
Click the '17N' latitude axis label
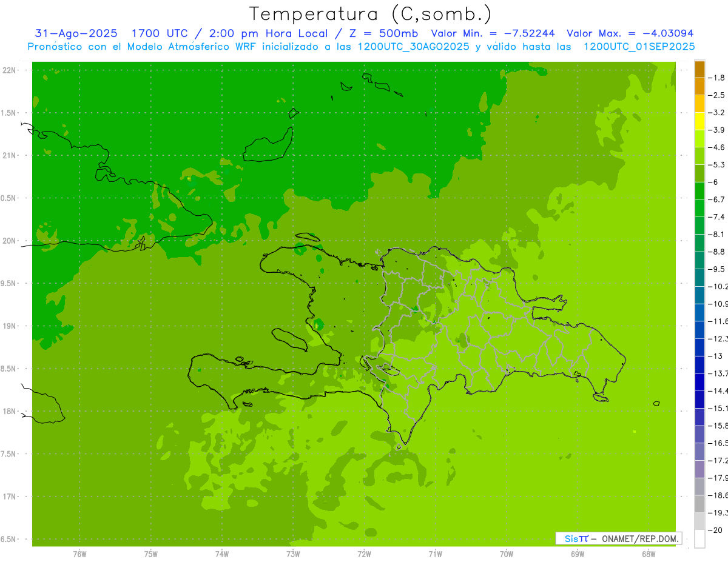coord(10,497)
